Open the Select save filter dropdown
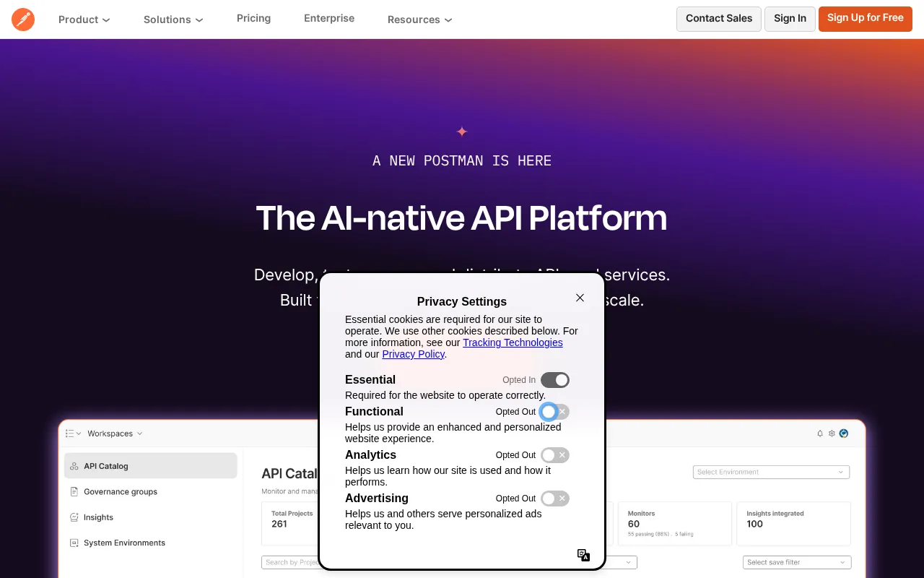The width and height of the screenshot is (924, 578). pos(797,562)
